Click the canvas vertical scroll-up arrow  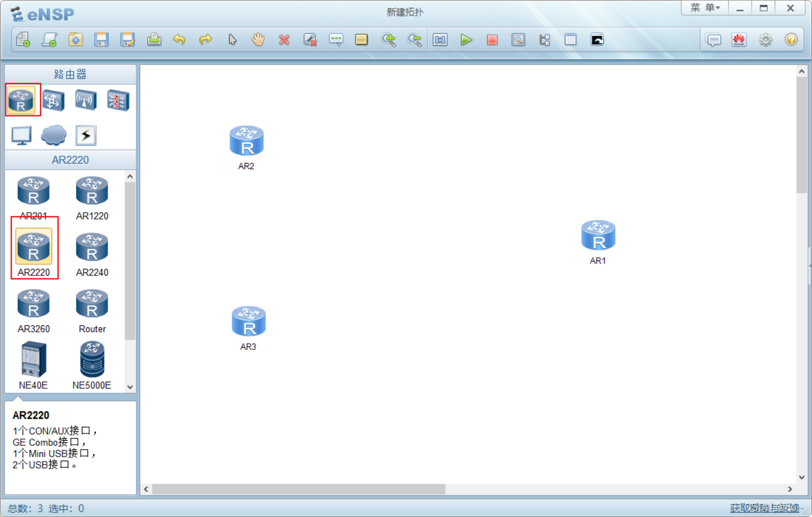(801, 72)
